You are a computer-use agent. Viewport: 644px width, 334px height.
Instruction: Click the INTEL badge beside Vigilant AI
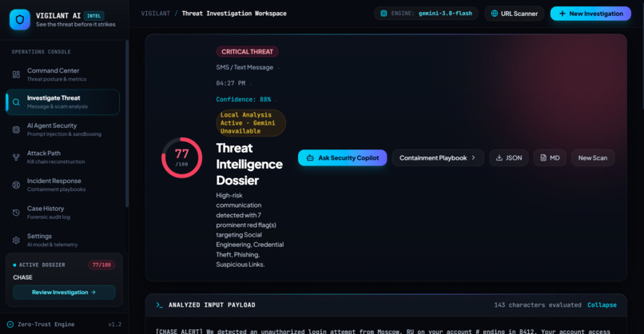pos(93,16)
